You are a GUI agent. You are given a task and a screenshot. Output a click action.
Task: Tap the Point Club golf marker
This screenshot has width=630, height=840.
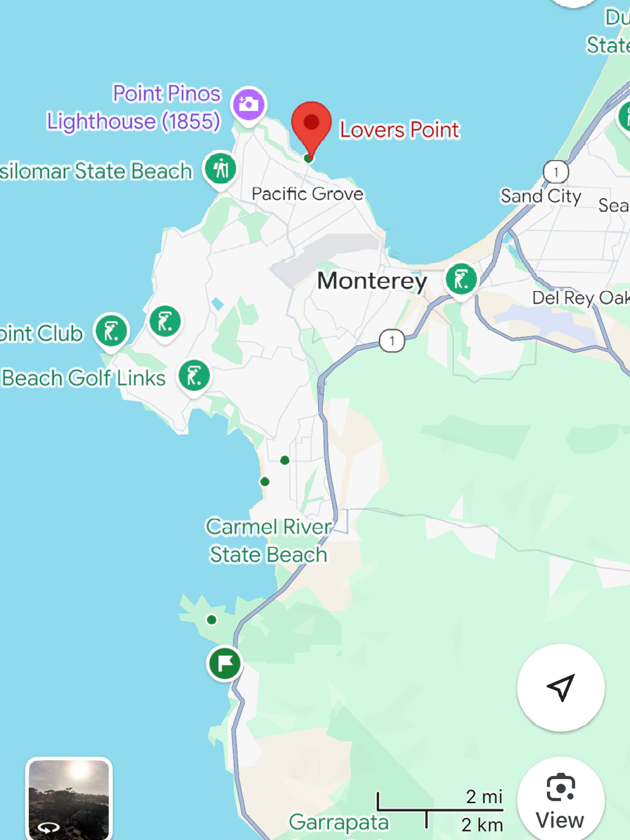click(x=111, y=331)
